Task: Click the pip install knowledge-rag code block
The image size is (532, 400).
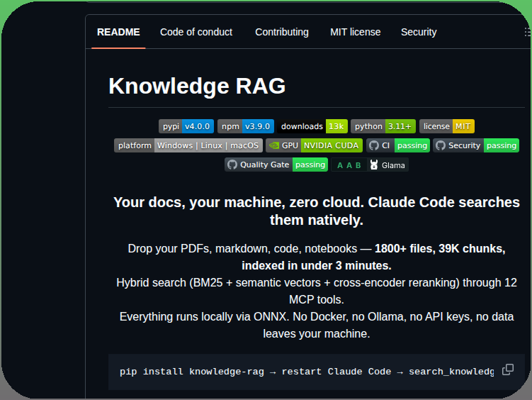Action: point(317,372)
